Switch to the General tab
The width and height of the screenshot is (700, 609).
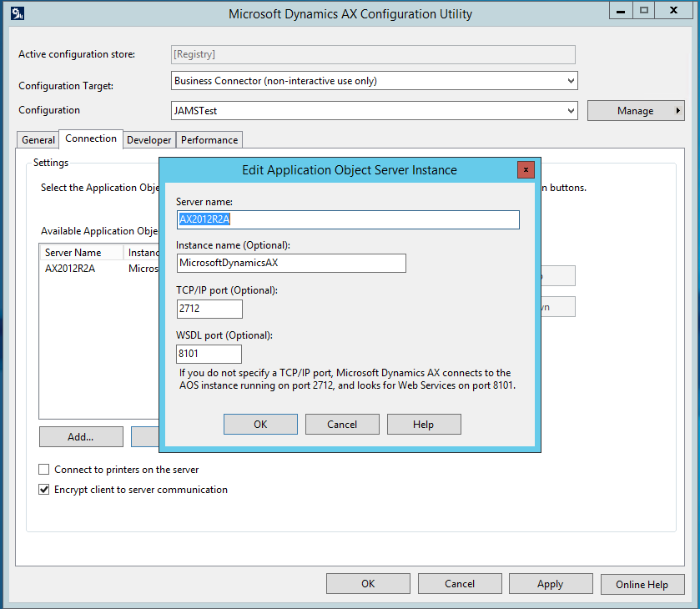coord(38,140)
